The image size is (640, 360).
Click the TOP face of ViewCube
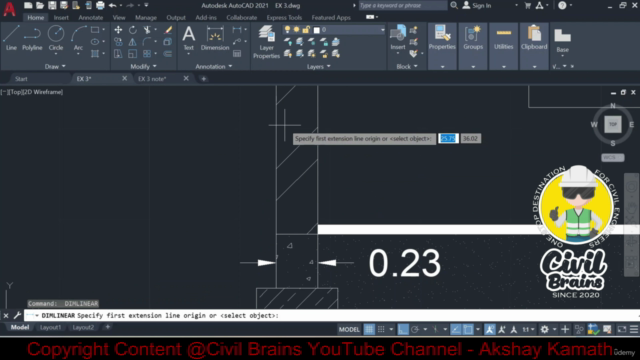pos(613,124)
